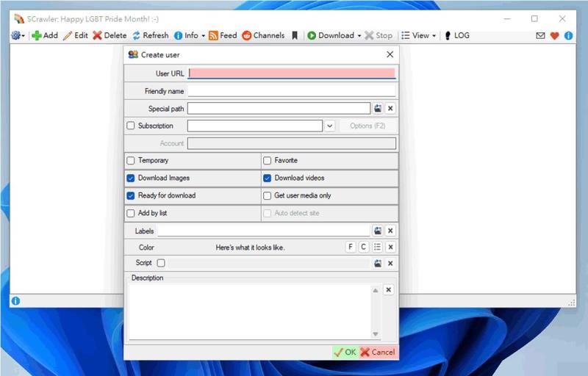Viewport: 588px width, 376px height.
Task: Close the Create user dialog
Action: coord(390,54)
